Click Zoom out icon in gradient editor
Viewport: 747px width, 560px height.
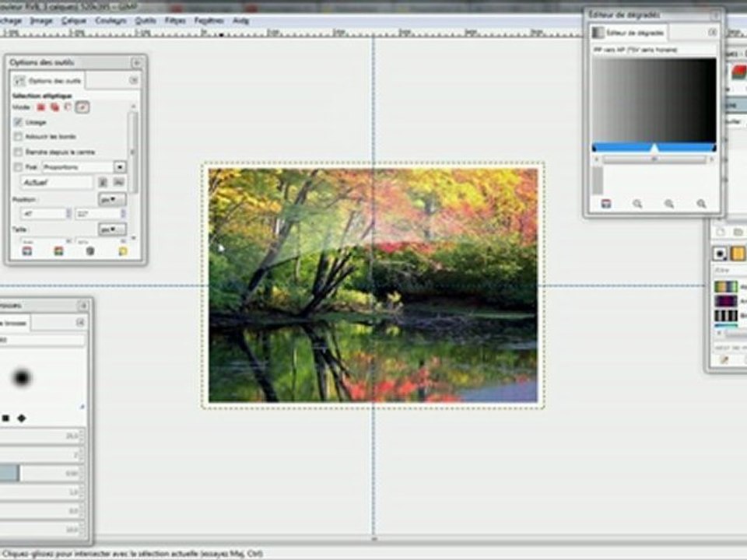pos(637,204)
